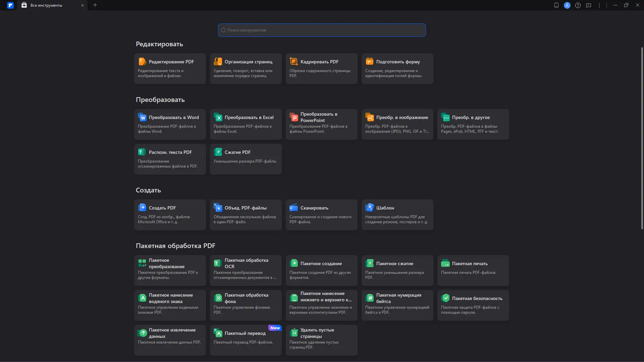
Task: Open the Организация страниц tool card
Action: point(246,68)
